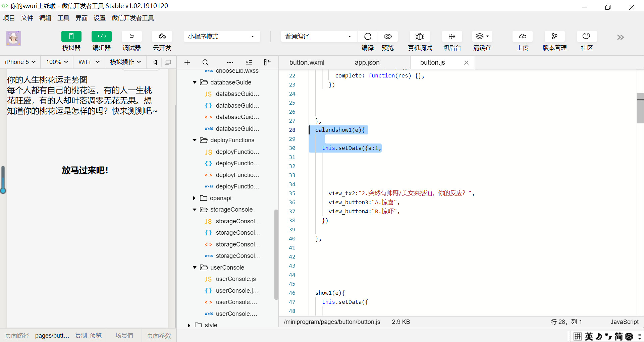Viewport: 644px width, 342px height.
Task: Open real device debugging bug icon
Action: point(420,37)
